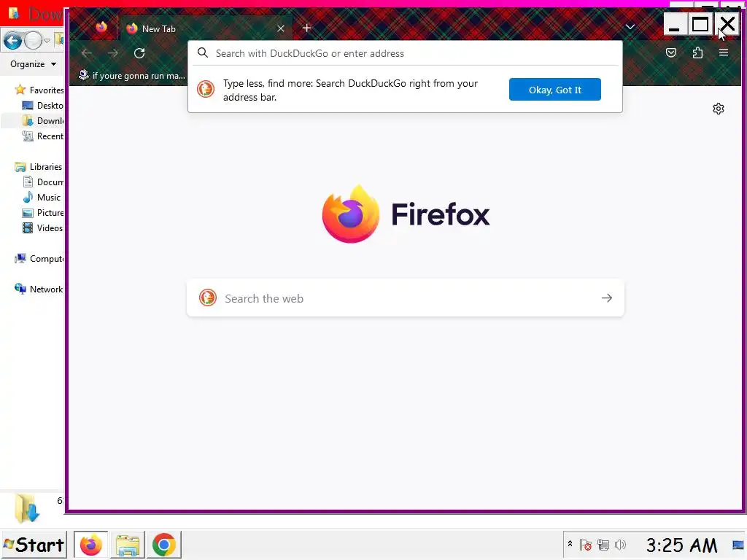Select Network in Explorer navigation pane
This screenshot has height=560, width=747.
click(x=39, y=289)
